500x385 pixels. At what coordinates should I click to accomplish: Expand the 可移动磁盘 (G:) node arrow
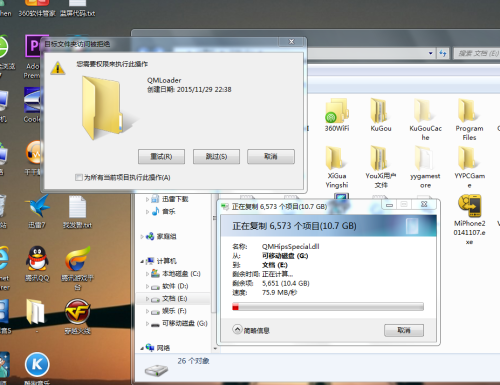point(147,324)
